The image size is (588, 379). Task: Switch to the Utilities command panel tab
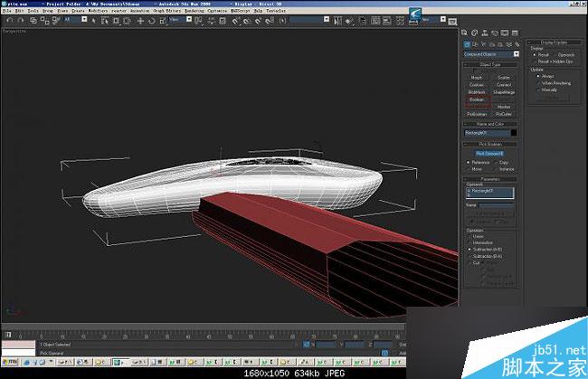(x=515, y=33)
